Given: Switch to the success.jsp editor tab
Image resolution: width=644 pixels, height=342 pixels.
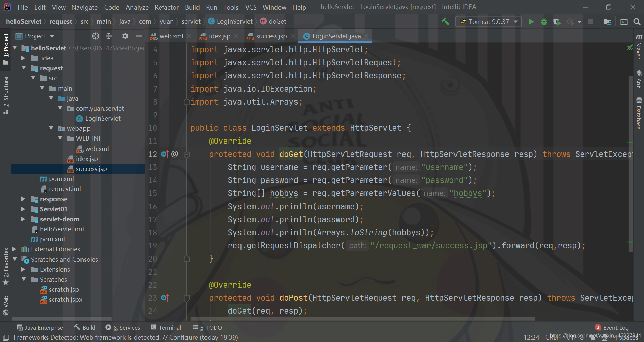Looking at the screenshot, I should [x=271, y=36].
